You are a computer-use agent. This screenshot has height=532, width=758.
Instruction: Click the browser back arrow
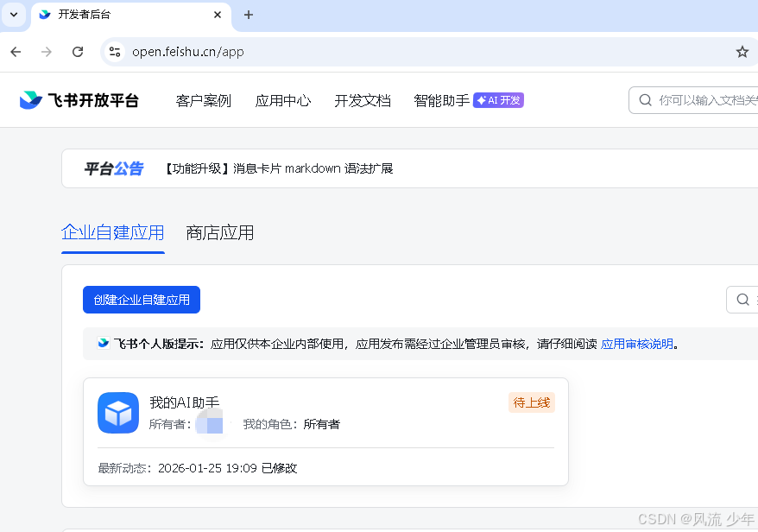coord(16,52)
